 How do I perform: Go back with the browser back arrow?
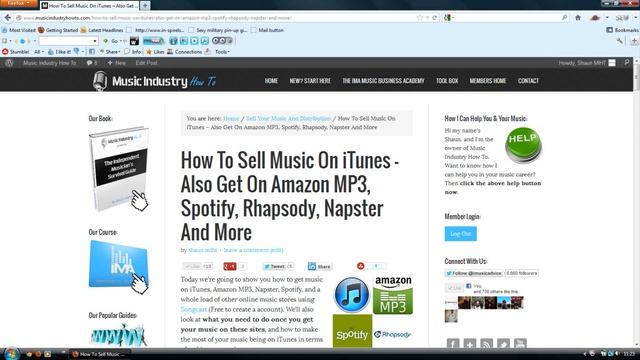[x=7, y=18]
